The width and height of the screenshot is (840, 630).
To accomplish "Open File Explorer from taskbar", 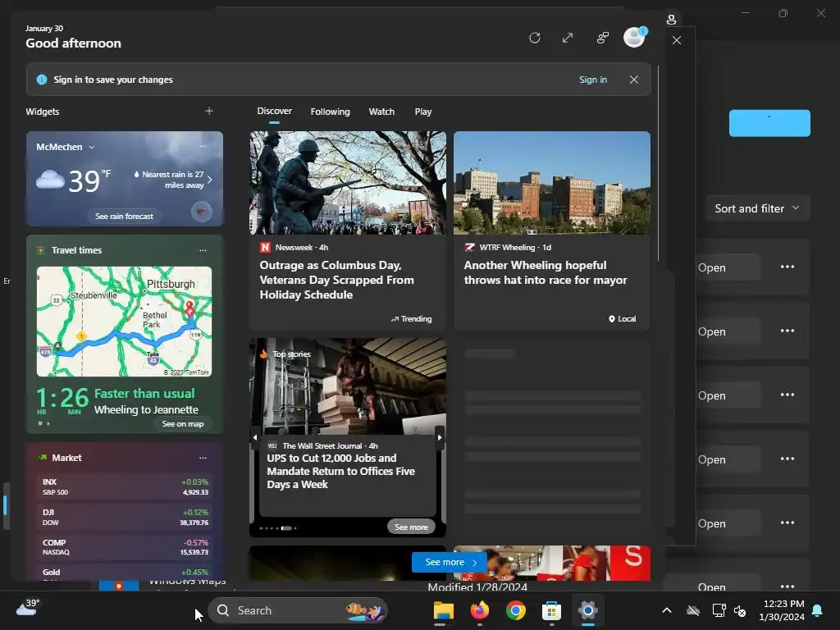I will click(443, 610).
